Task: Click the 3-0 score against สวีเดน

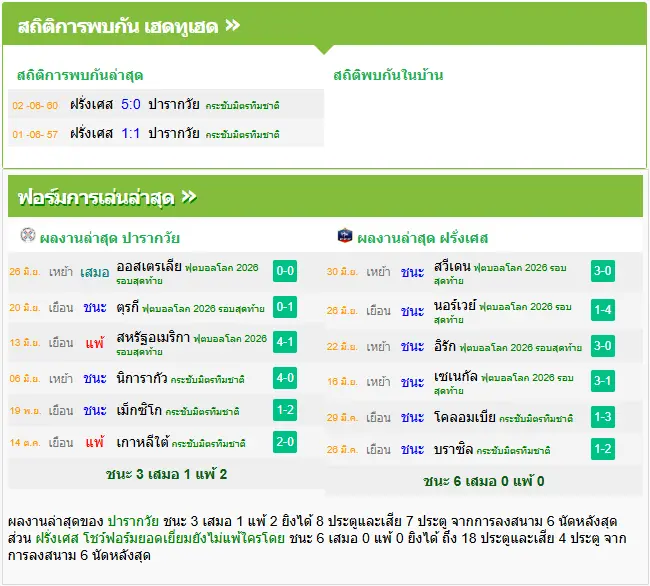Action: coord(603,271)
